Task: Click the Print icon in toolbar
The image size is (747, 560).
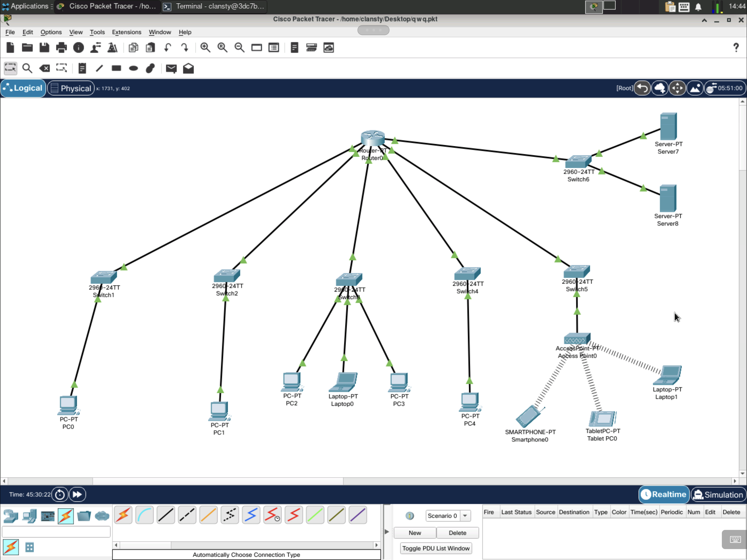Action: [61, 48]
